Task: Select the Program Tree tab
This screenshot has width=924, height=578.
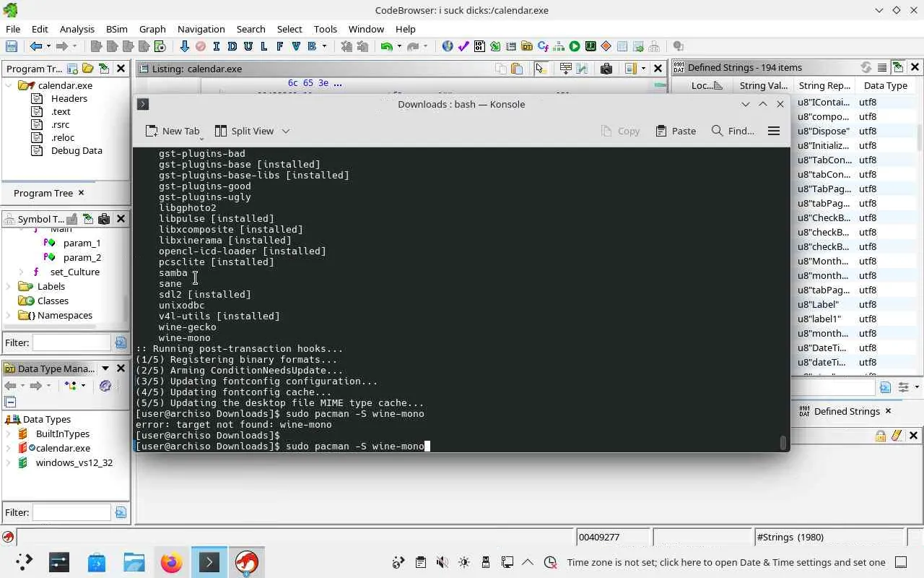Action: point(43,193)
